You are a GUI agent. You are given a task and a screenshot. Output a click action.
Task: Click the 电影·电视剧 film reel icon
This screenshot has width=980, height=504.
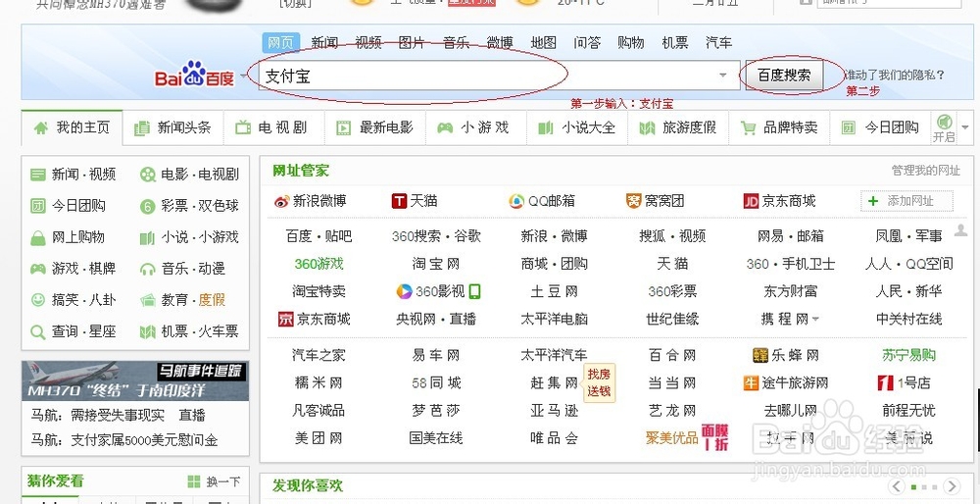click(148, 175)
